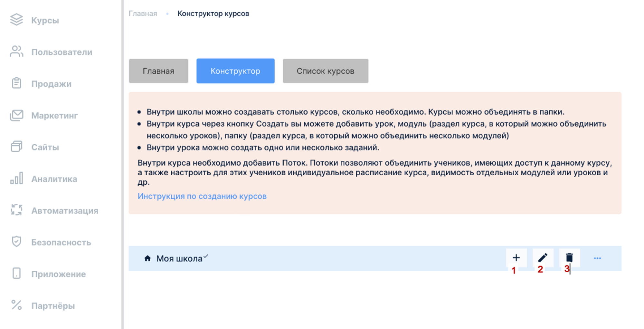Click the home icon beside Моя школа

coord(147,258)
